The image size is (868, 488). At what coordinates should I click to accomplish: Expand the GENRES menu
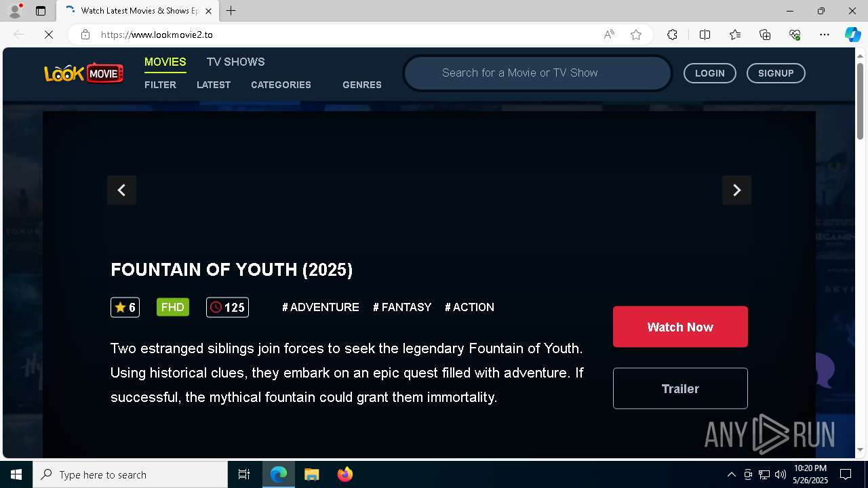pos(362,85)
